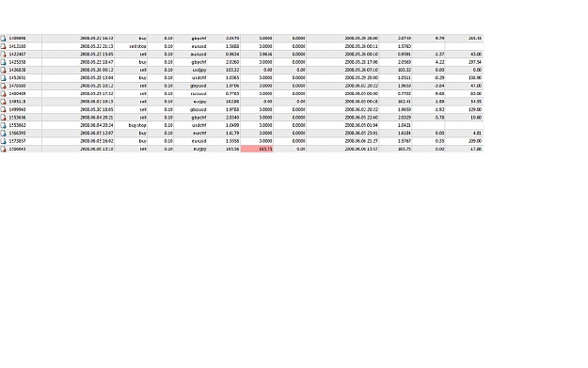
Task: Click the order icon in the eurjpy 165.56 sell row
Action: (4, 149)
